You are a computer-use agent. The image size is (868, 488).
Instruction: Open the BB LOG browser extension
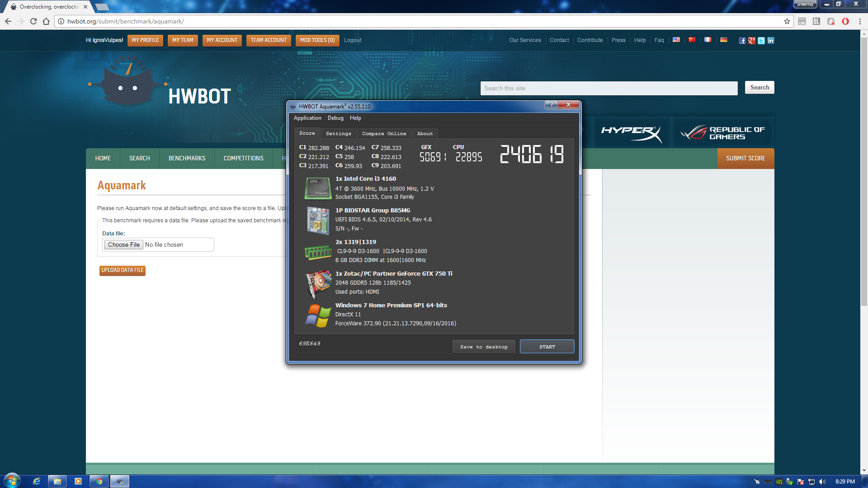point(802,21)
